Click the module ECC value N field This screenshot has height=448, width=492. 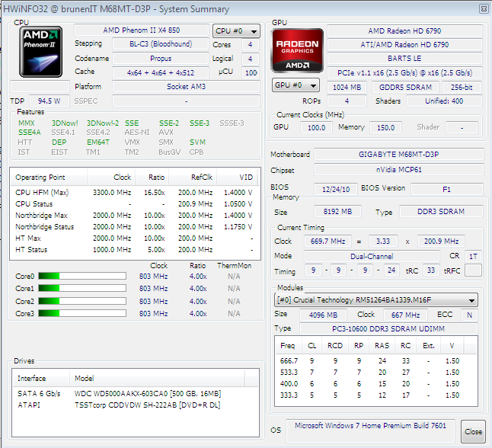pyautogui.click(x=469, y=315)
